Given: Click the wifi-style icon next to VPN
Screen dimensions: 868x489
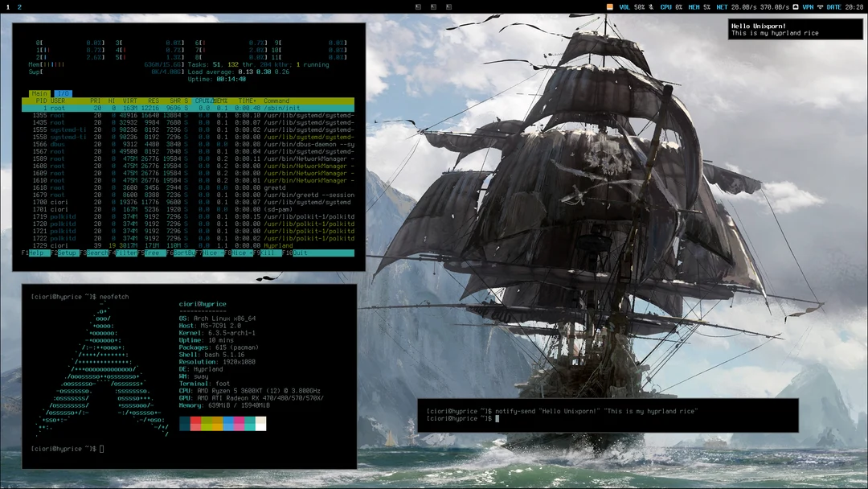Looking at the screenshot, I should coord(821,6).
